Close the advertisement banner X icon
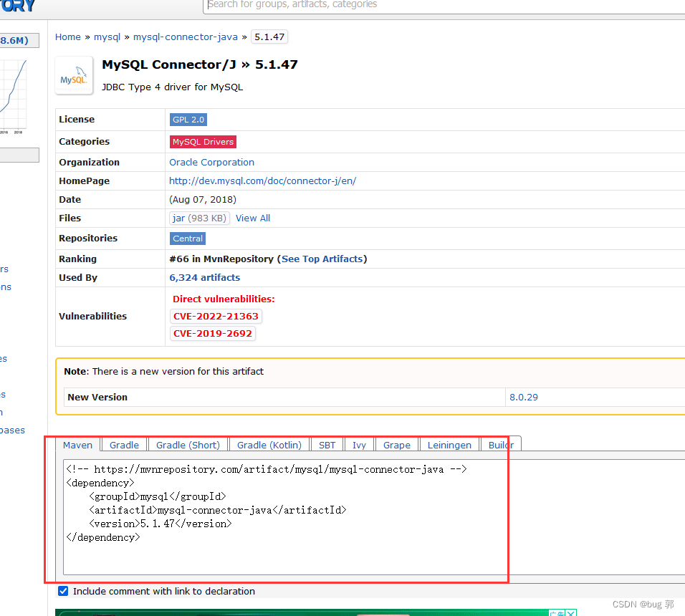The height and width of the screenshot is (616, 685). pos(570,613)
